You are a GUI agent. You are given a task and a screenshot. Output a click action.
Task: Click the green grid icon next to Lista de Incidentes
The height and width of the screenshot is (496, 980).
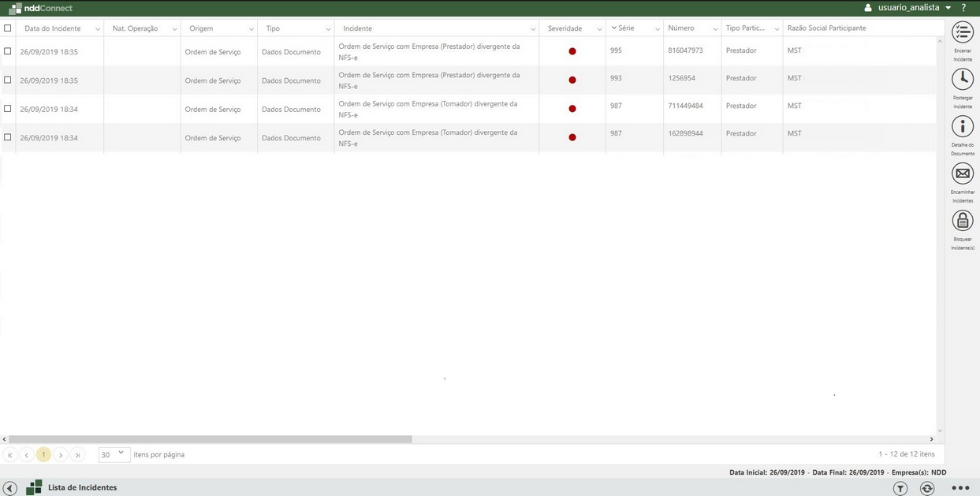33,487
